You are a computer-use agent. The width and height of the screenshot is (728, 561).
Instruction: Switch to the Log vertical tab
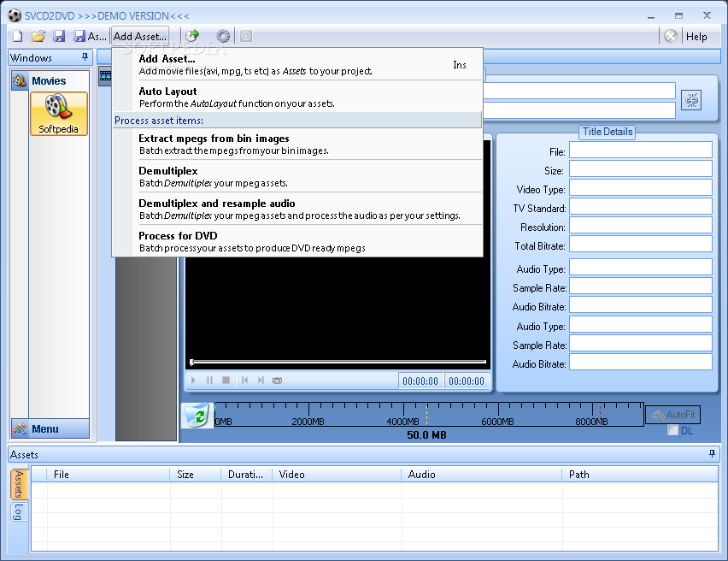[x=19, y=511]
